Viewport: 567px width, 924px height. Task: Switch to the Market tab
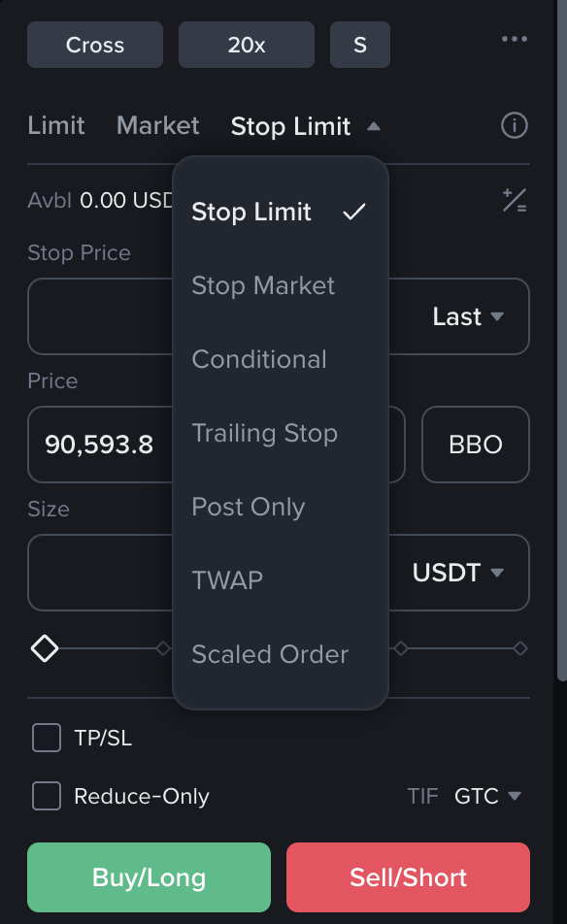[x=157, y=125]
